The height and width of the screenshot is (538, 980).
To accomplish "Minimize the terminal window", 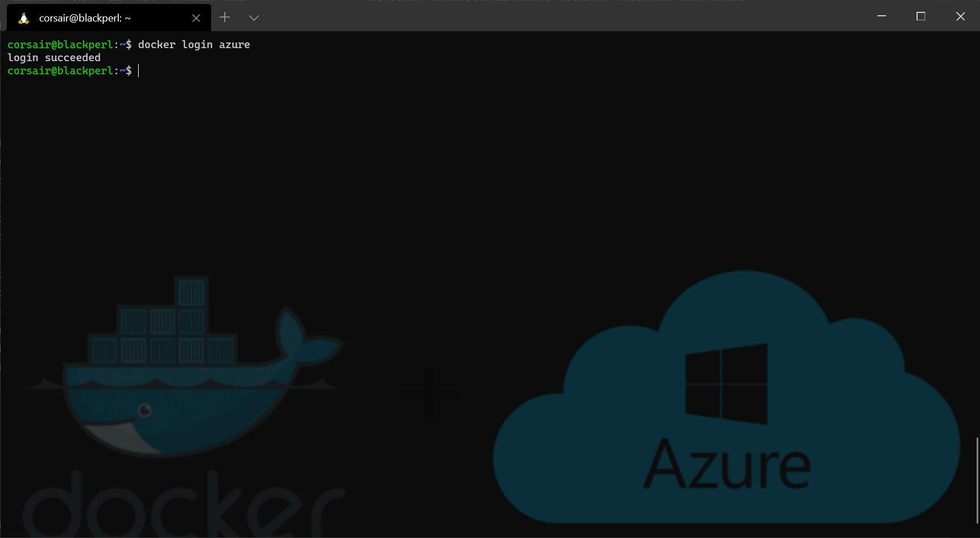I will 881,16.
